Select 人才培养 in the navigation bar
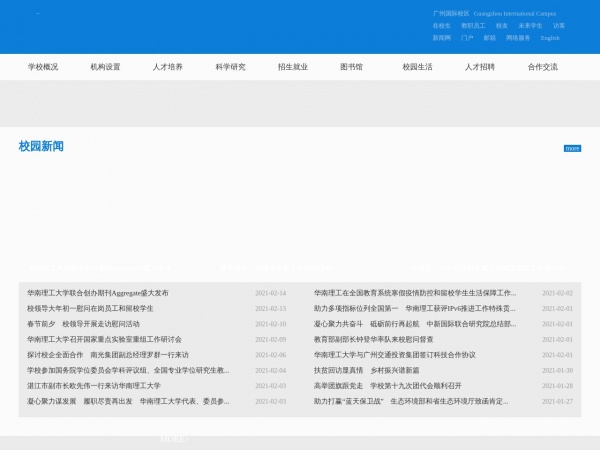The width and height of the screenshot is (600, 450). (167, 67)
